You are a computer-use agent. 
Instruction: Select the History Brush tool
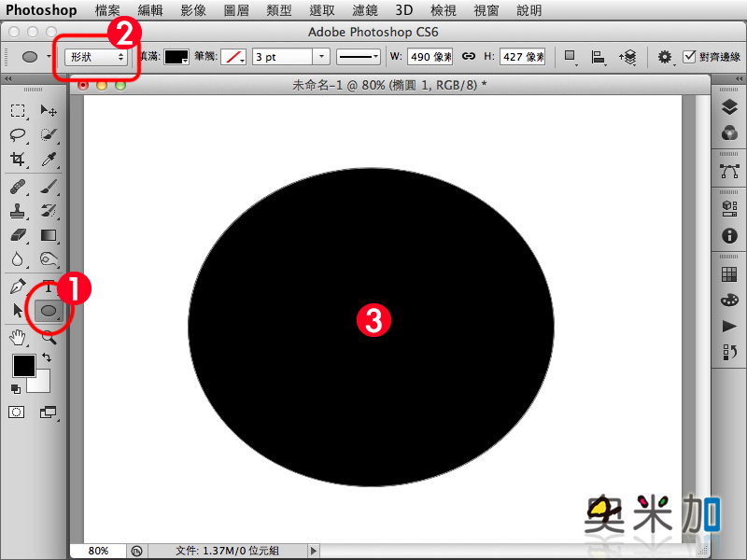(x=49, y=211)
